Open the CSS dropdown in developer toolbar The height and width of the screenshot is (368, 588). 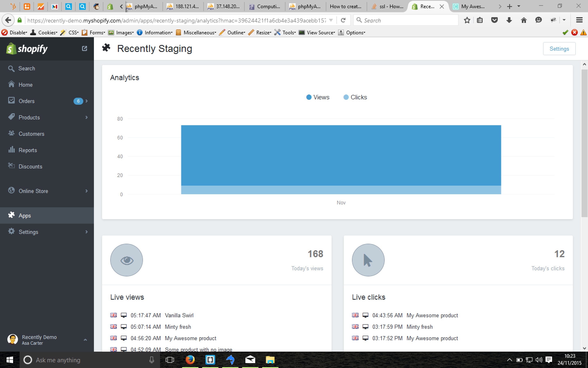pos(70,32)
